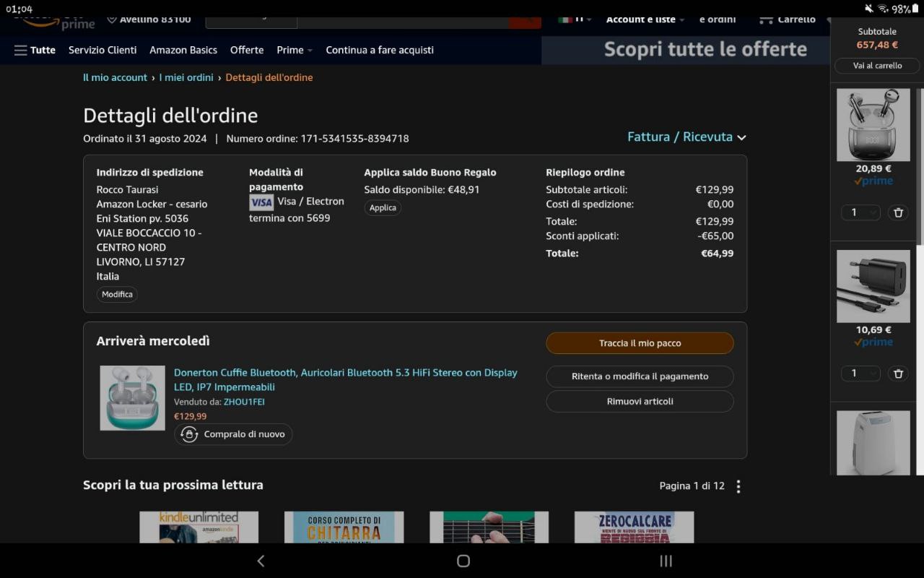The width and height of the screenshot is (924, 578).
Task: Open the Android recent apps button
Action: point(666,561)
